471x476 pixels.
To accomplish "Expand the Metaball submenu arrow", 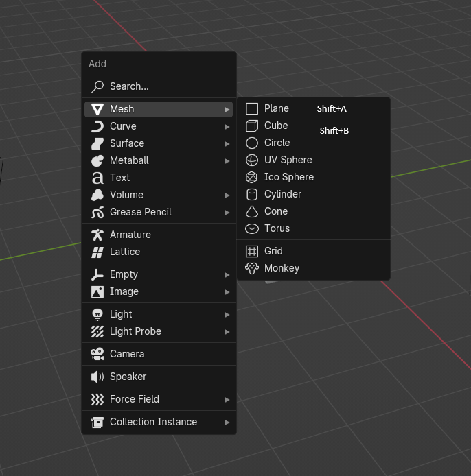I will [227, 161].
